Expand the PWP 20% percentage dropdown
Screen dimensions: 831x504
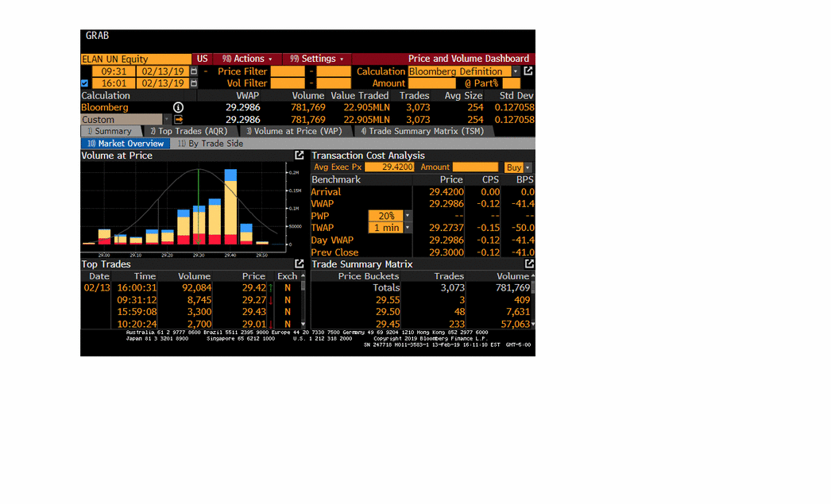(408, 216)
